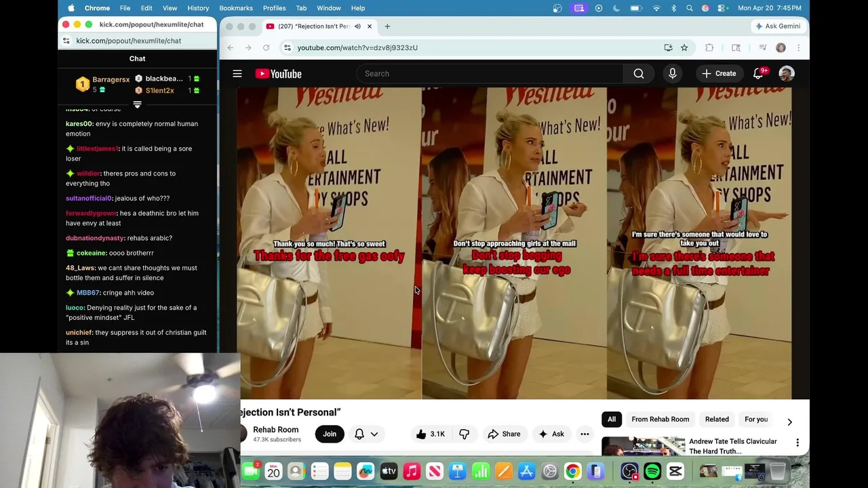Screen dimensions: 868x488
Task: Dislike the video with the thumbs-down icon
Action: (x=465, y=434)
